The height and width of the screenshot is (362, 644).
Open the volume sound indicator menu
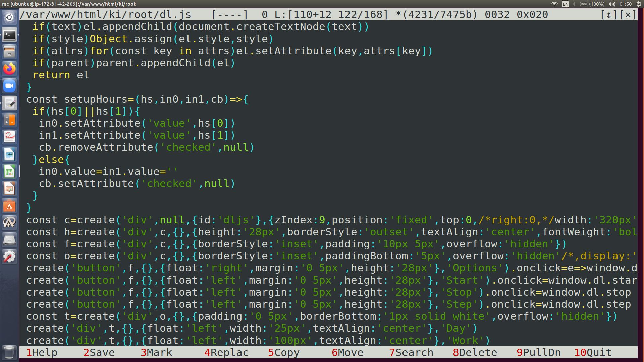coord(612,4)
